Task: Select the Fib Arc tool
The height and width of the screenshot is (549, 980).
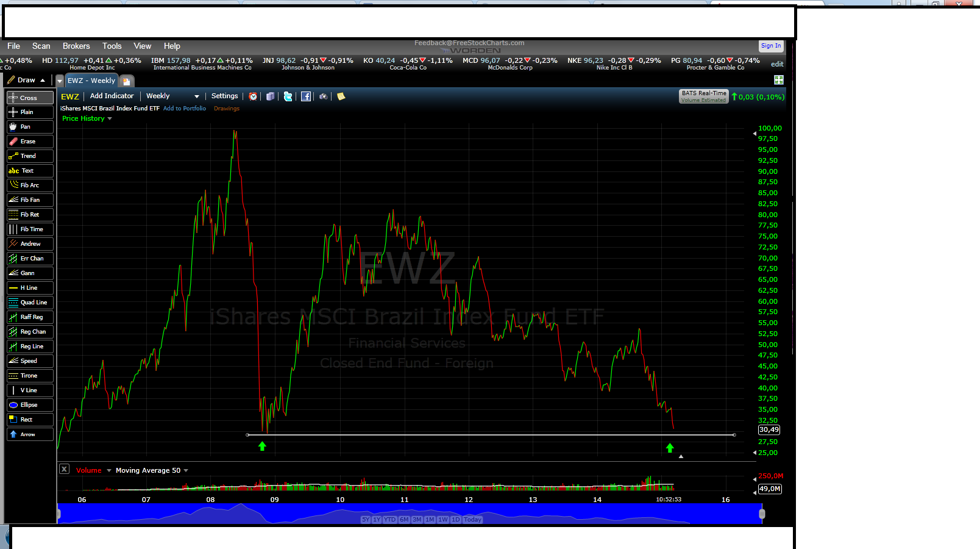Action: tap(30, 185)
